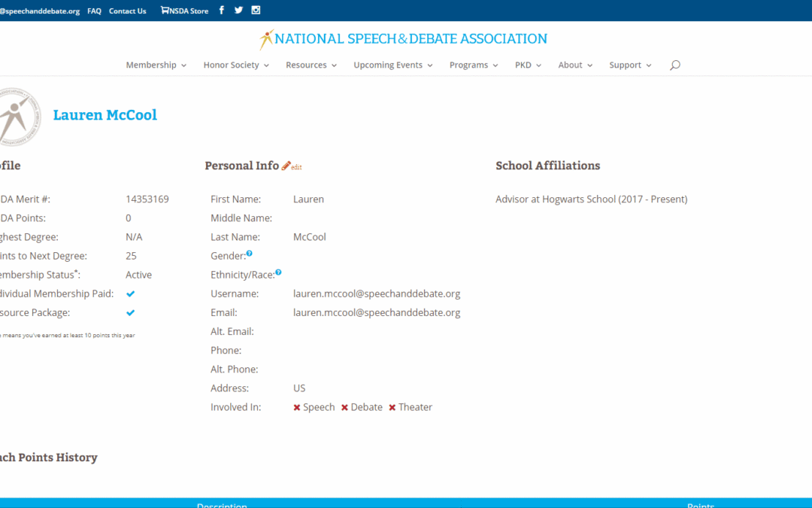812x508 pixels.
Task: Open the Contact Us link
Action: pos(127,11)
